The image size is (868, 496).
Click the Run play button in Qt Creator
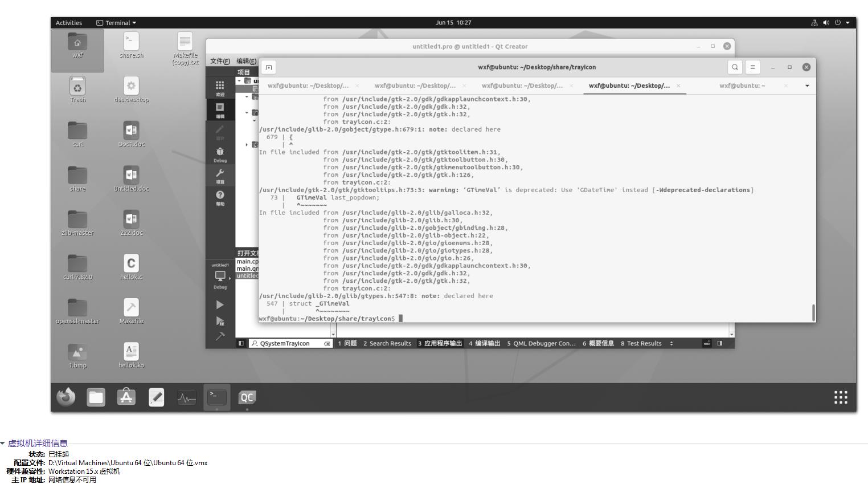coord(220,305)
